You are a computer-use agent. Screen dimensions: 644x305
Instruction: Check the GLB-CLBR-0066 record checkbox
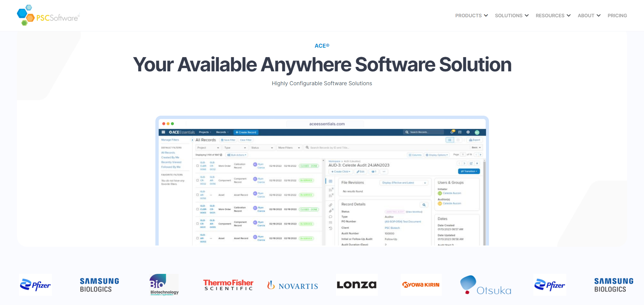[198, 166]
